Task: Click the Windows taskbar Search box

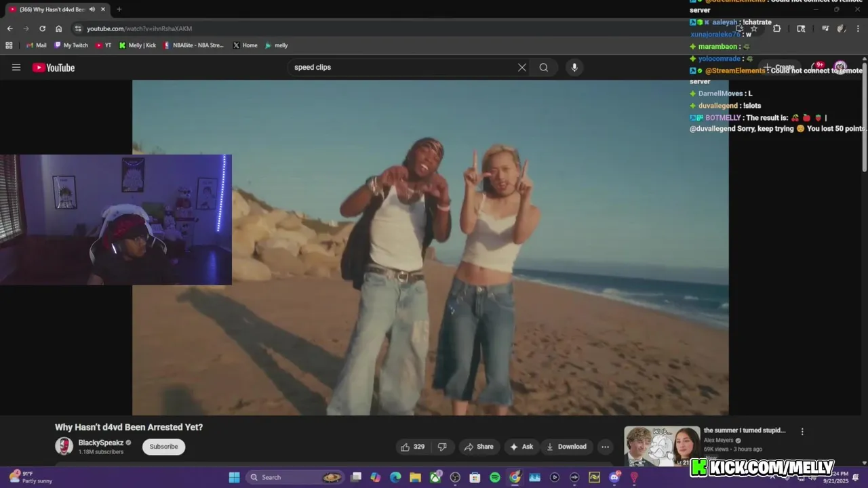Action: coord(294,477)
